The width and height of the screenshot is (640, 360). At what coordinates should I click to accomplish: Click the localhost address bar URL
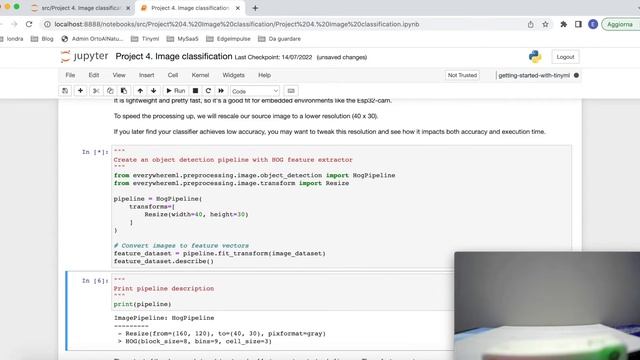pos(237,24)
